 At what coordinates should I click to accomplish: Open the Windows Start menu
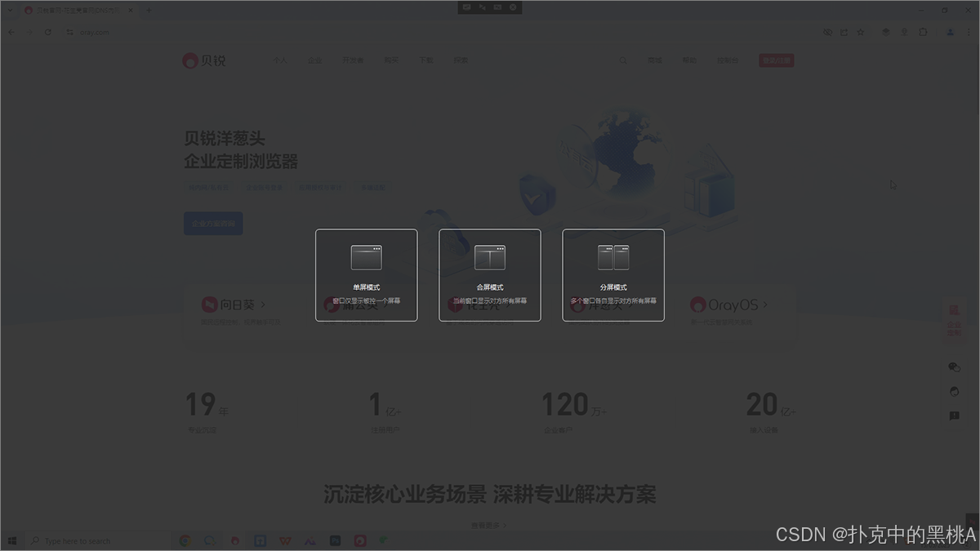[11, 541]
